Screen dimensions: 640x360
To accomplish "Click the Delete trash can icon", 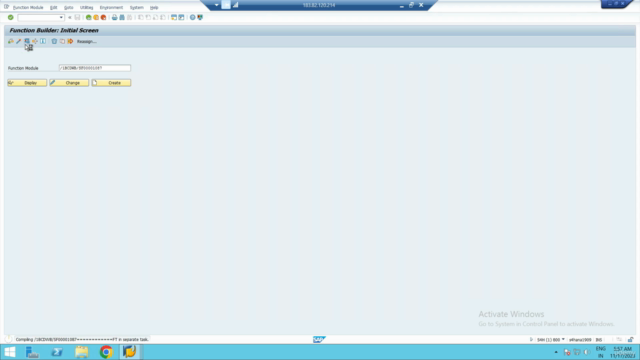I will coord(54,41).
